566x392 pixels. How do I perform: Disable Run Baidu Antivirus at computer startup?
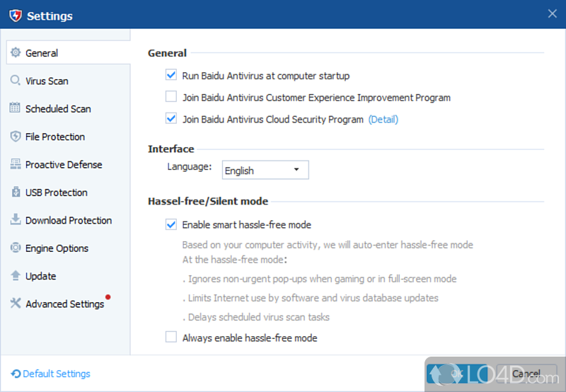coord(171,75)
